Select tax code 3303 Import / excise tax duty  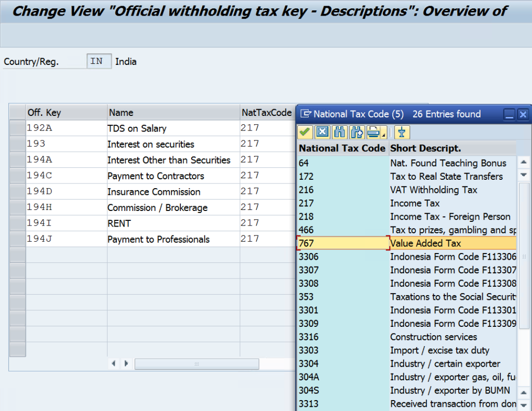point(407,350)
